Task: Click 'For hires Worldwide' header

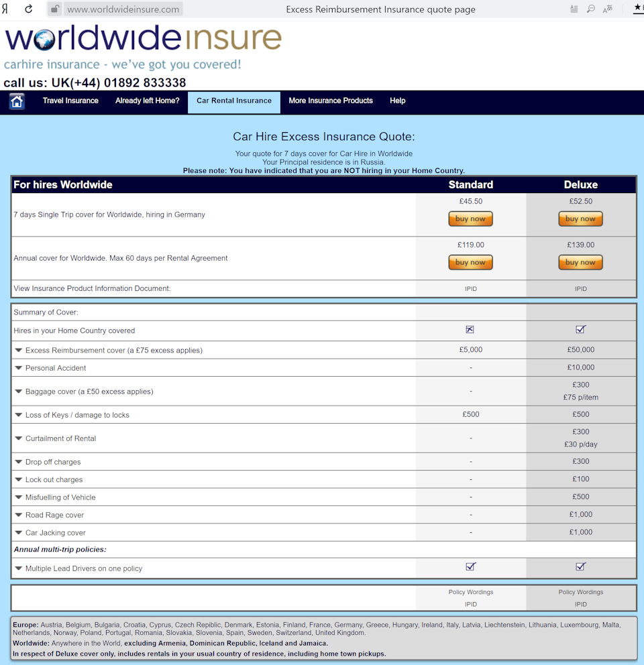Action: (x=63, y=185)
